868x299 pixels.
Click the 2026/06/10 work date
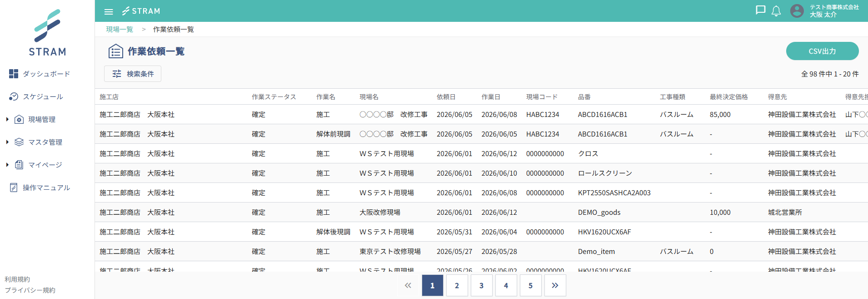(x=499, y=173)
